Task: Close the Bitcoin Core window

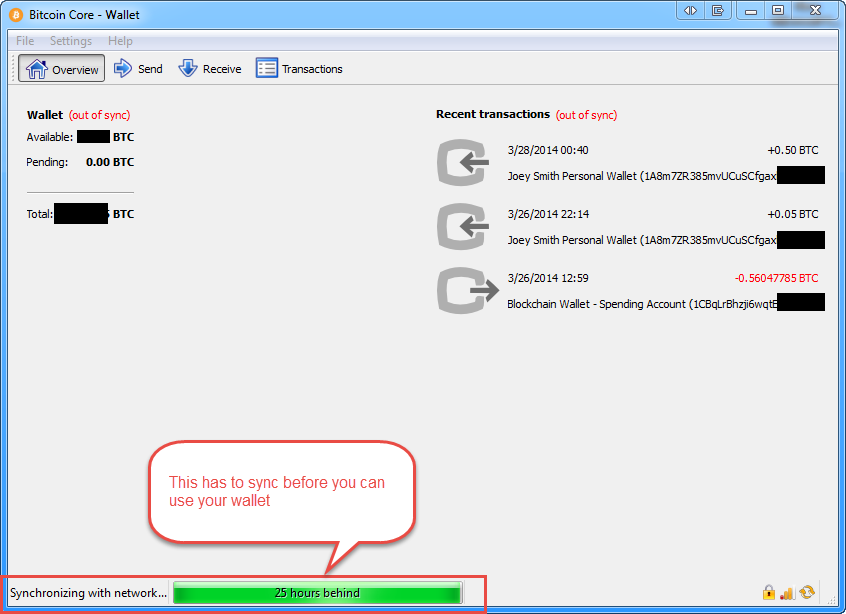Action: click(x=815, y=10)
